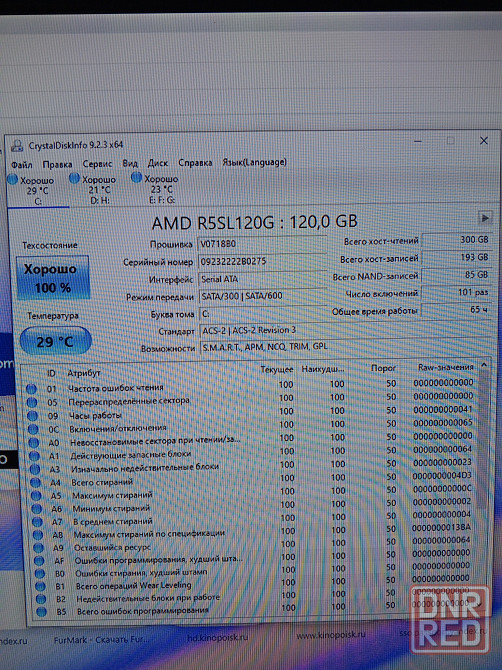Viewport: 502px width, 670px height.
Task: Open the Язык(Language) menu
Action: [254, 162]
